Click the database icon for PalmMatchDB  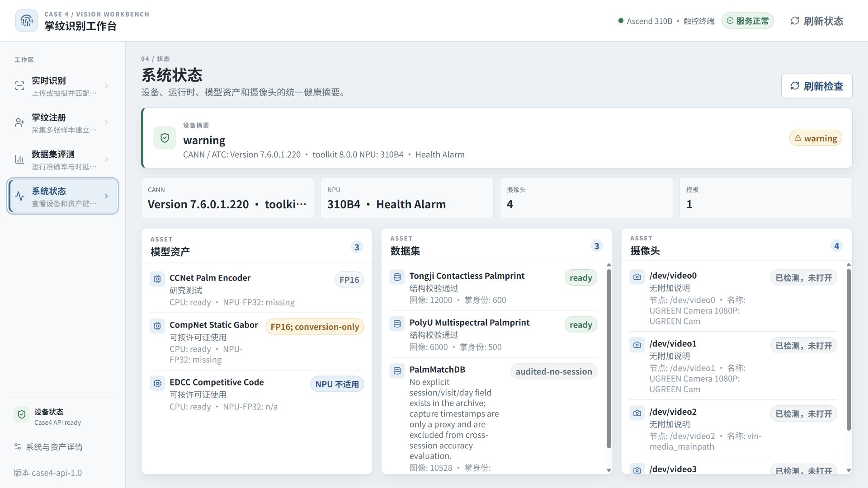pyautogui.click(x=397, y=371)
